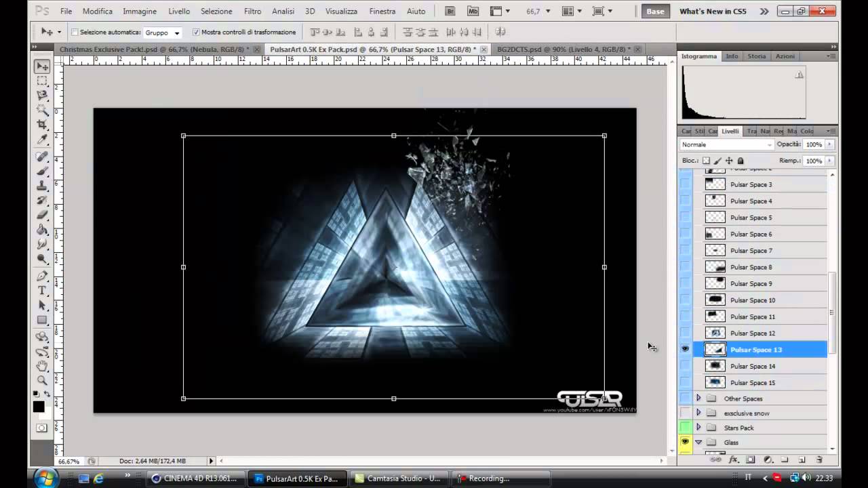Select the Crop tool
868x488 pixels.
[42, 124]
